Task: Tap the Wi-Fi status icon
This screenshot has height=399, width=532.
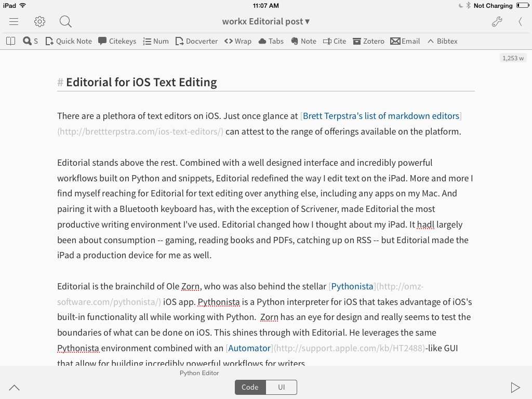Action: tap(23, 5)
